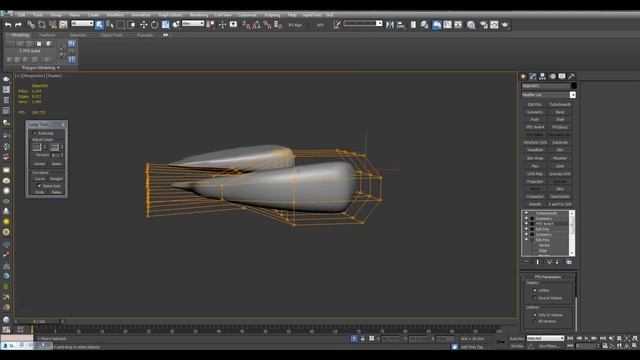This screenshot has height=360, width=640.
Task: Open the Utilities hammer panel tab
Action: click(x=572, y=76)
